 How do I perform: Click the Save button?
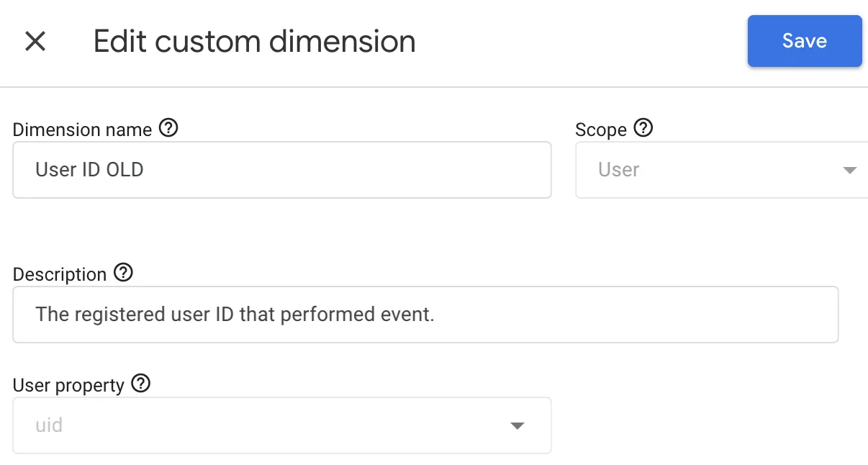pos(804,41)
